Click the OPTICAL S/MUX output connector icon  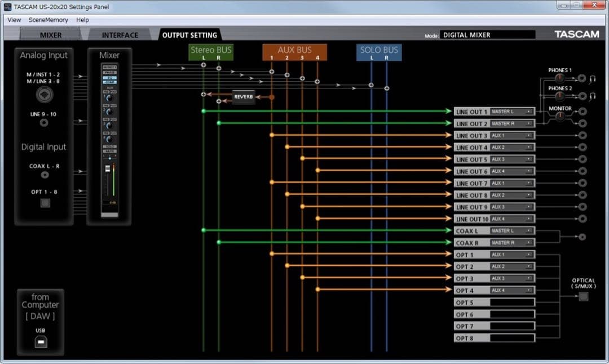pos(583,296)
